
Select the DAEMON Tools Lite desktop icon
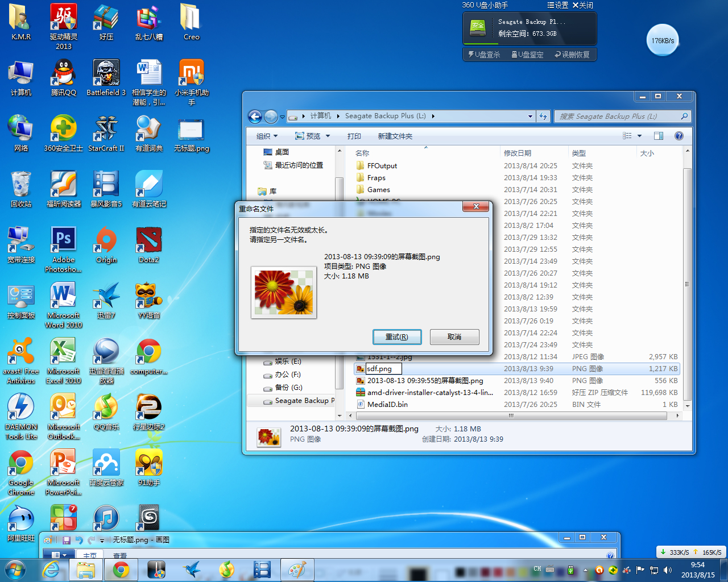[x=21, y=417]
